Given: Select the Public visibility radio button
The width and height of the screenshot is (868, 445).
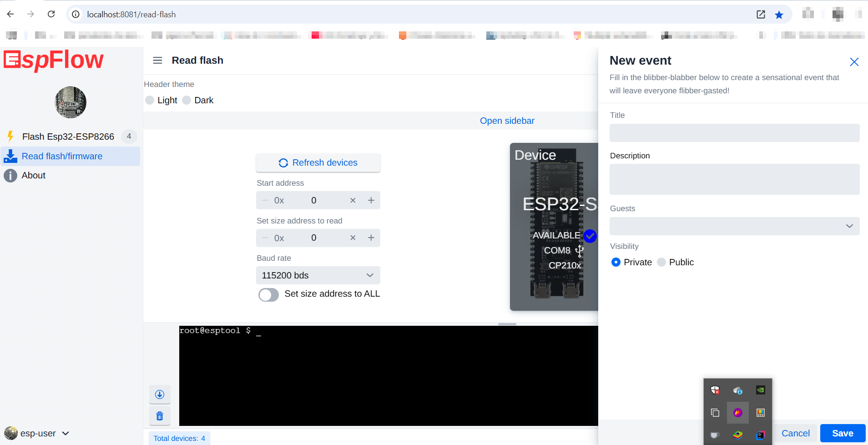Looking at the screenshot, I should click(661, 262).
